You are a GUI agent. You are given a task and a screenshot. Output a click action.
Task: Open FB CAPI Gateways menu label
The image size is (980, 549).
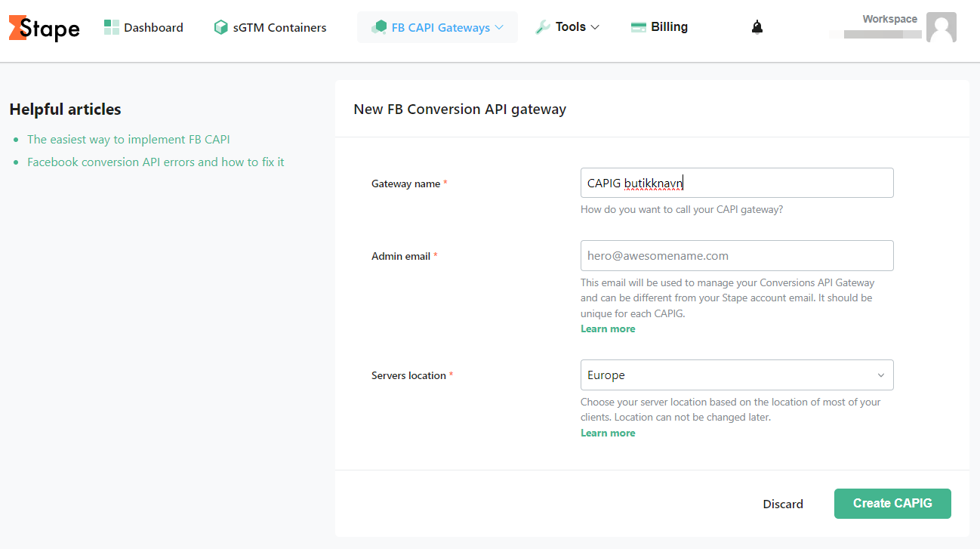[x=441, y=27]
